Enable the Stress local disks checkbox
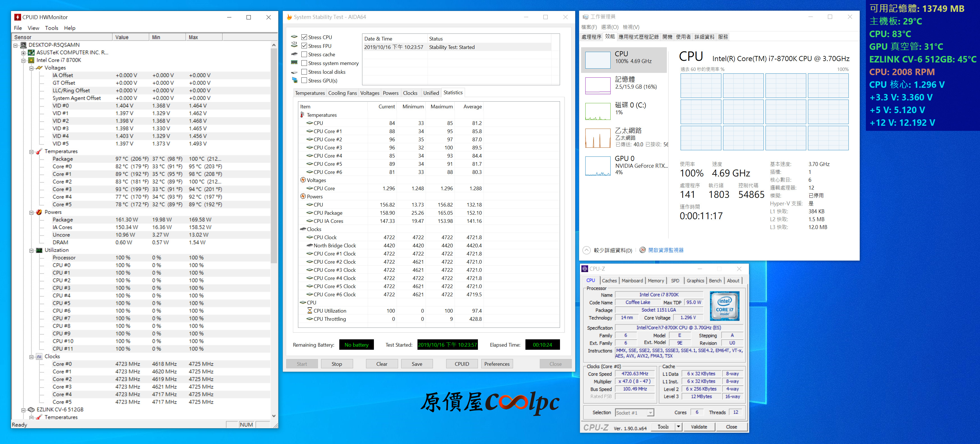 [304, 71]
